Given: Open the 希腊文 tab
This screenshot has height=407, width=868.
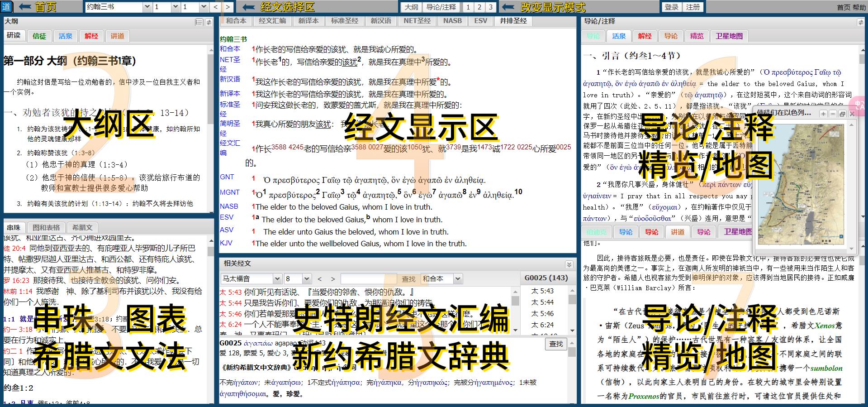Looking at the screenshot, I should pyautogui.click(x=82, y=228).
